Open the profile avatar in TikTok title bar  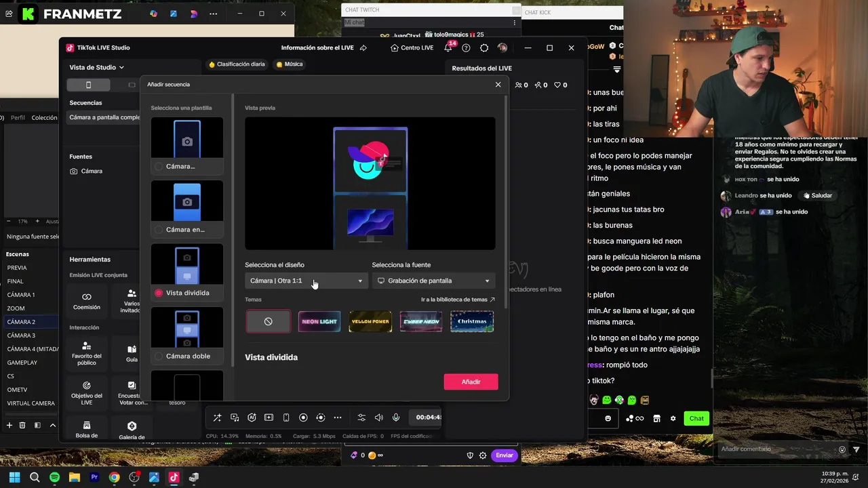tap(502, 48)
